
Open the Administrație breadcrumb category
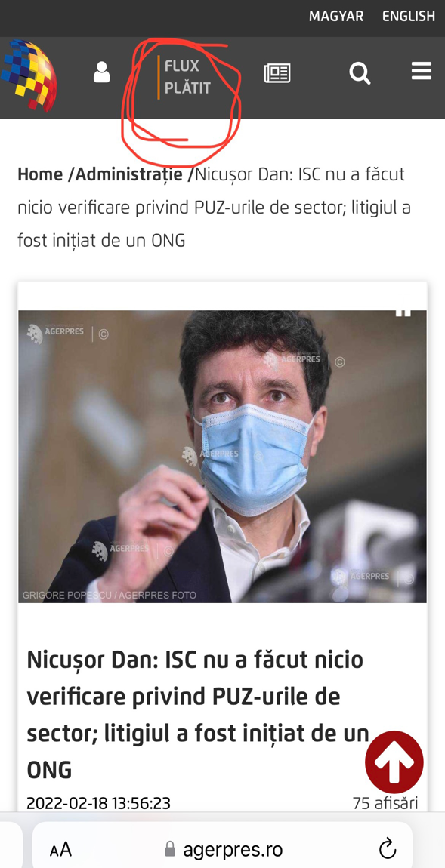pyautogui.click(x=129, y=175)
